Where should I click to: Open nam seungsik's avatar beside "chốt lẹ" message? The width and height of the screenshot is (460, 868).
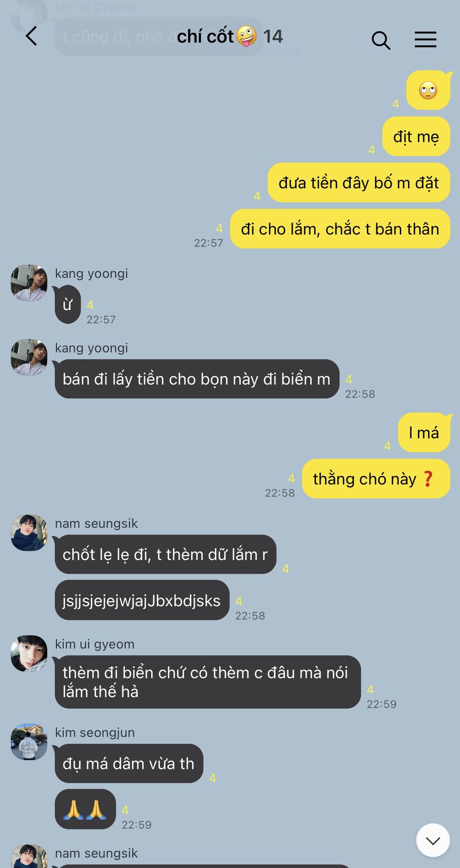coord(29,533)
